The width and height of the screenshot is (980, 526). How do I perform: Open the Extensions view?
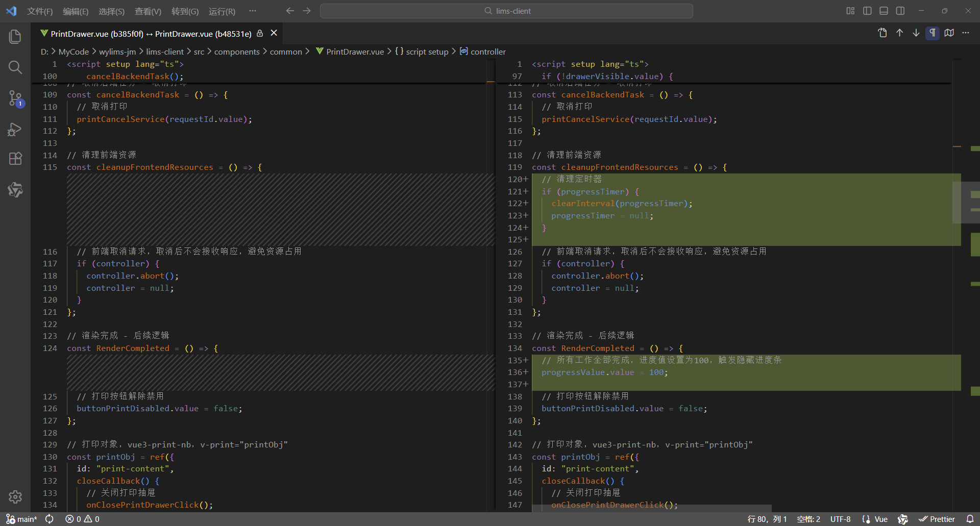coord(15,159)
